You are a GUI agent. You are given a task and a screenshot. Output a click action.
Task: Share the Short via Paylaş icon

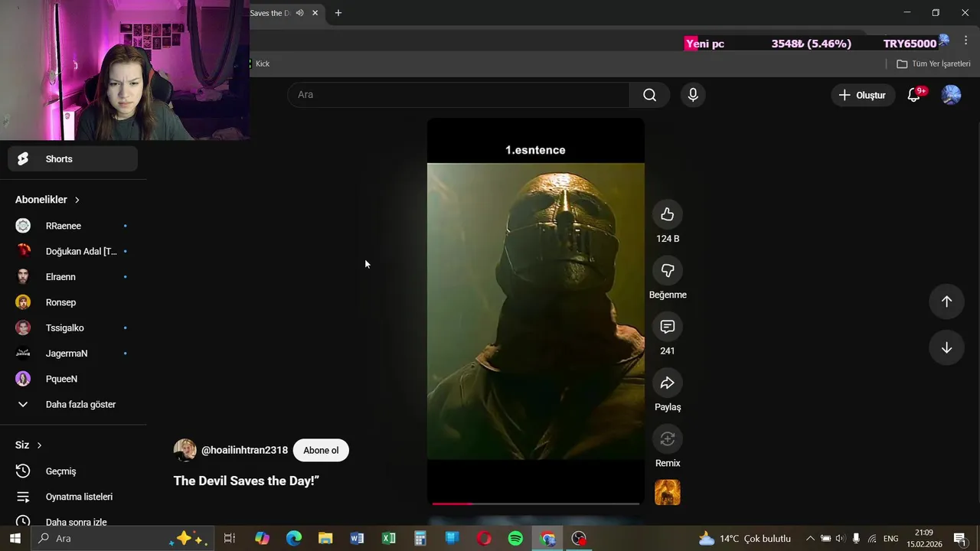point(668,383)
